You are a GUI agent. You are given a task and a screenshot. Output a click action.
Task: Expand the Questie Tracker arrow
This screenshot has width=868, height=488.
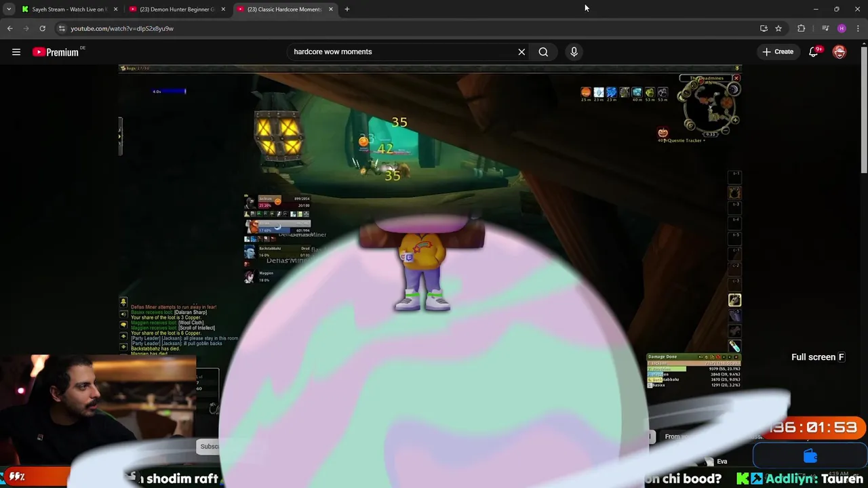click(705, 140)
